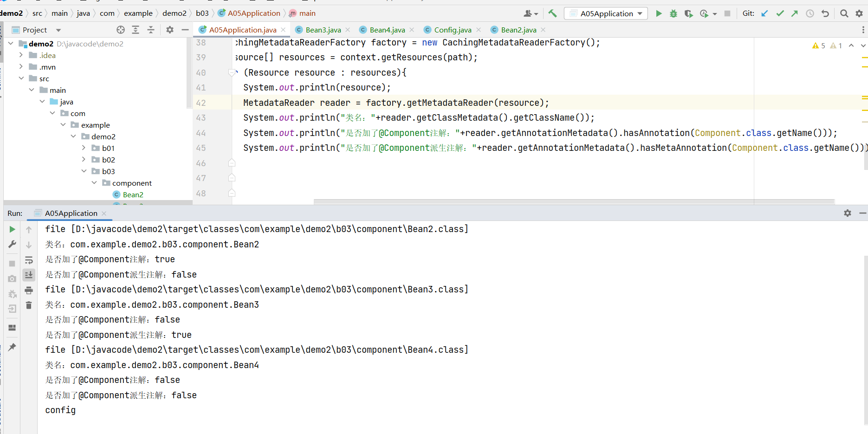Pin the Run tab with the pin icon
Image resolution: width=868 pixels, height=434 pixels.
coord(13,347)
